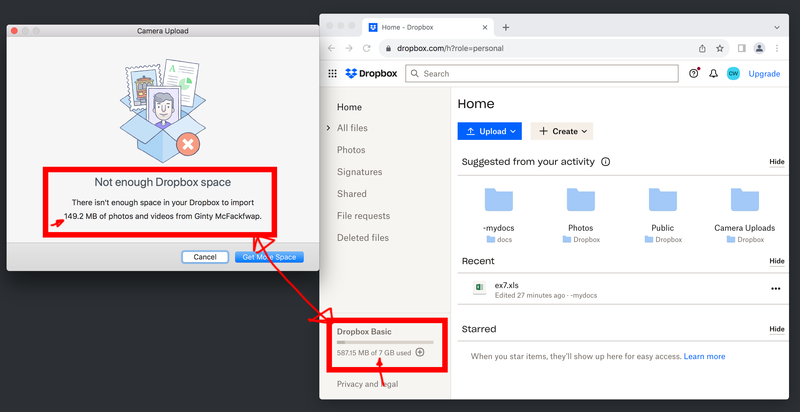Hide the Recent section

(x=777, y=261)
